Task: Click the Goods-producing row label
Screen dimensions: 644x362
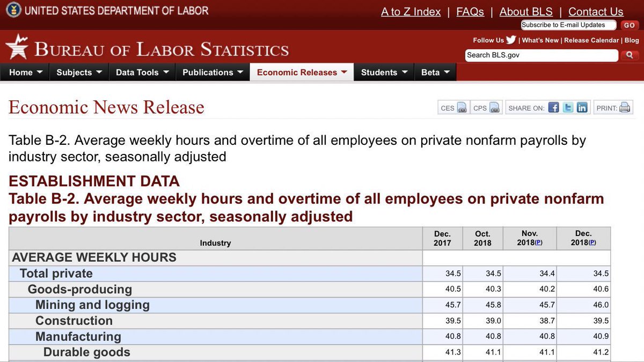Action: [79, 289]
